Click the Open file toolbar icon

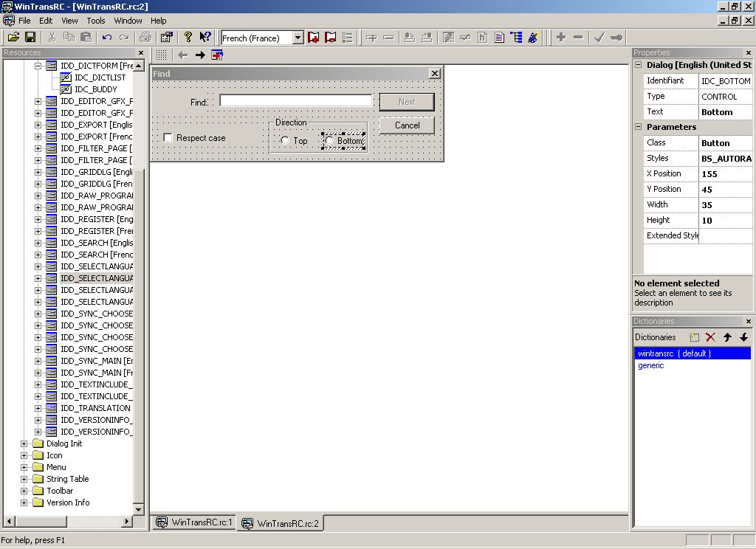click(x=13, y=37)
